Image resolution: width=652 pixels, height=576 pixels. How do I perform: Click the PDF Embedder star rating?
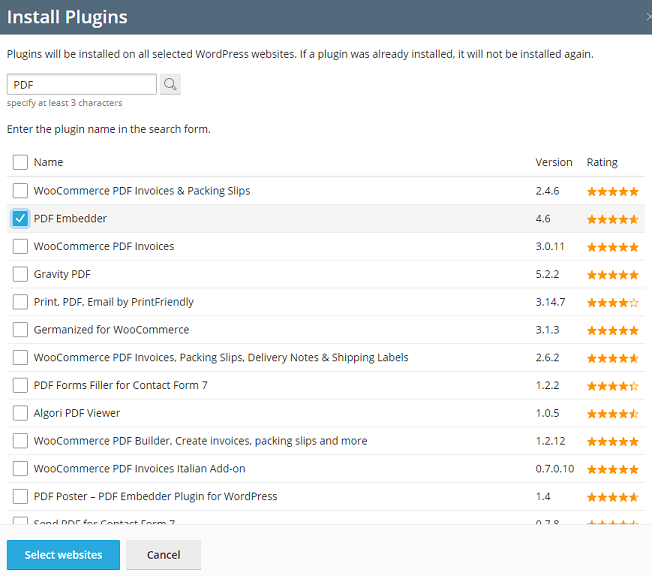612,219
